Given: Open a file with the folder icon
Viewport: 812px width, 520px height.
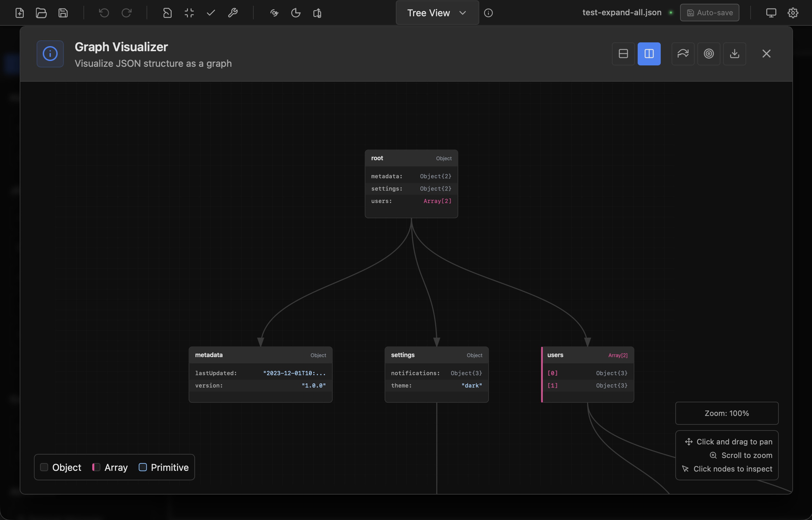Looking at the screenshot, I should coord(41,13).
